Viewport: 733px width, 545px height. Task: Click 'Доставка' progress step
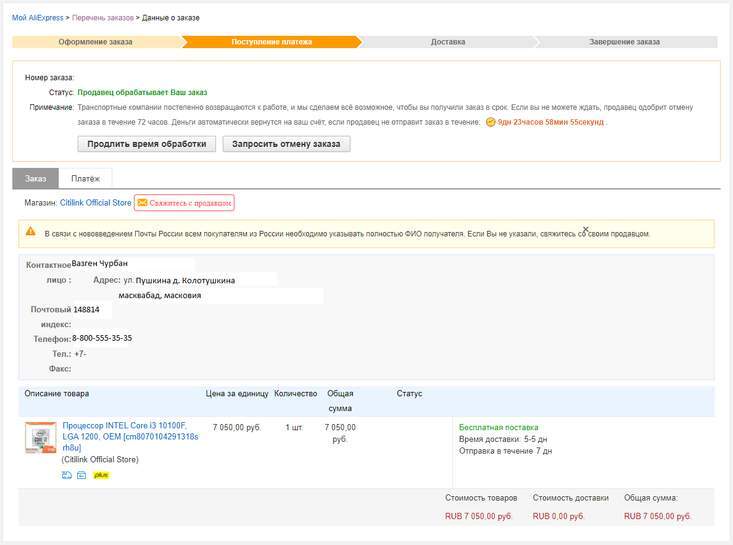point(447,42)
